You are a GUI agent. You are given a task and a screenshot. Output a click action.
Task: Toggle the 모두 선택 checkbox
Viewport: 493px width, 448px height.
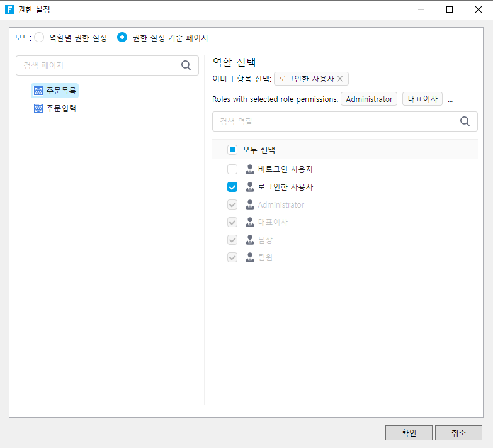coord(232,150)
